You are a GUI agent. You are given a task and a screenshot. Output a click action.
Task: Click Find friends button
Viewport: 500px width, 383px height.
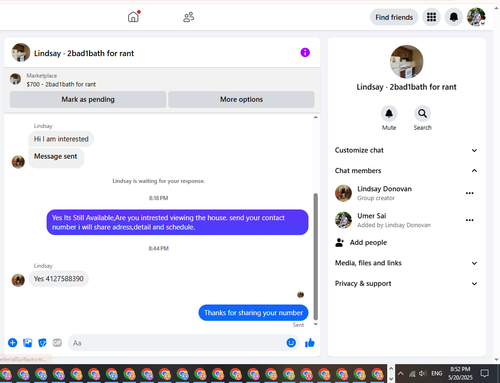click(394, 17)
